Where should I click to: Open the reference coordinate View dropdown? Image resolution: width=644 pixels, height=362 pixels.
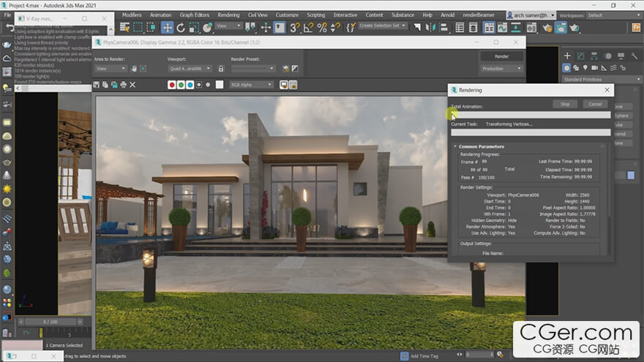(228, 26)
